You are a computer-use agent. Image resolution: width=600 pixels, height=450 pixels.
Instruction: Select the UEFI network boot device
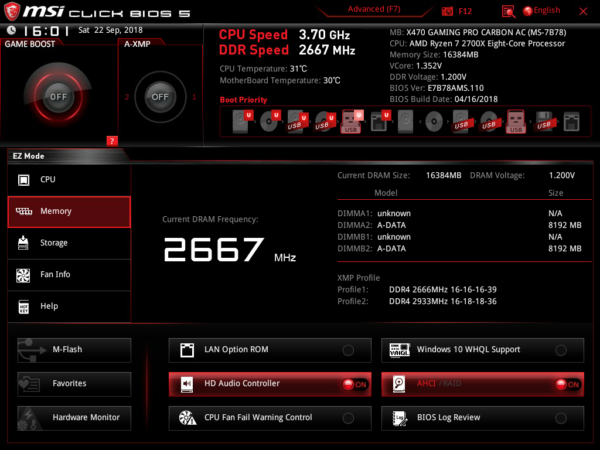click(x=380, y=122)
